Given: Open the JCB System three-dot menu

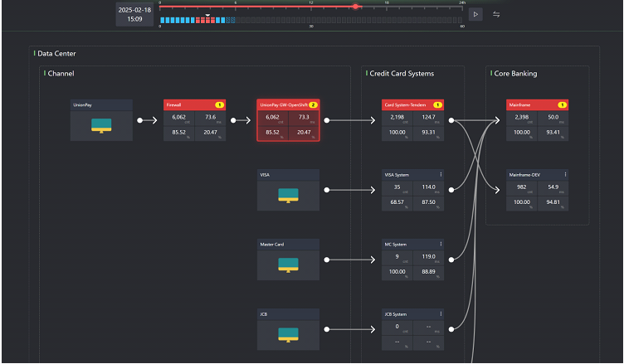Looking at the screenshot, I should click(440, 314).
